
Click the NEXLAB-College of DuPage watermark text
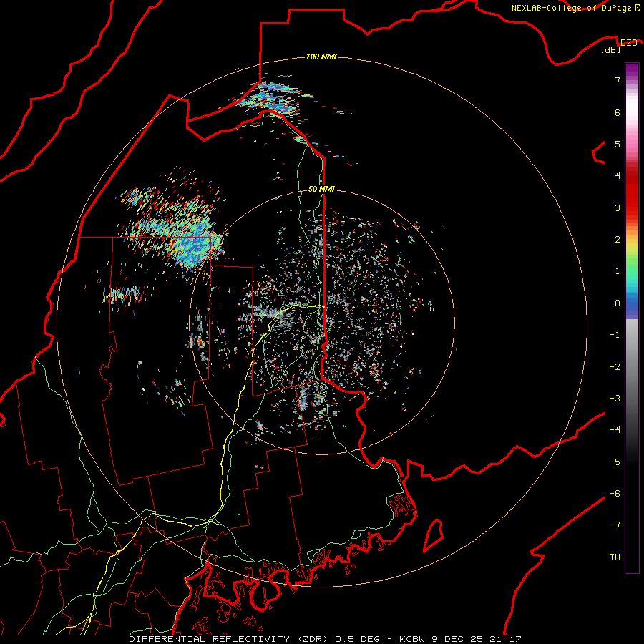tap(576, 8)
